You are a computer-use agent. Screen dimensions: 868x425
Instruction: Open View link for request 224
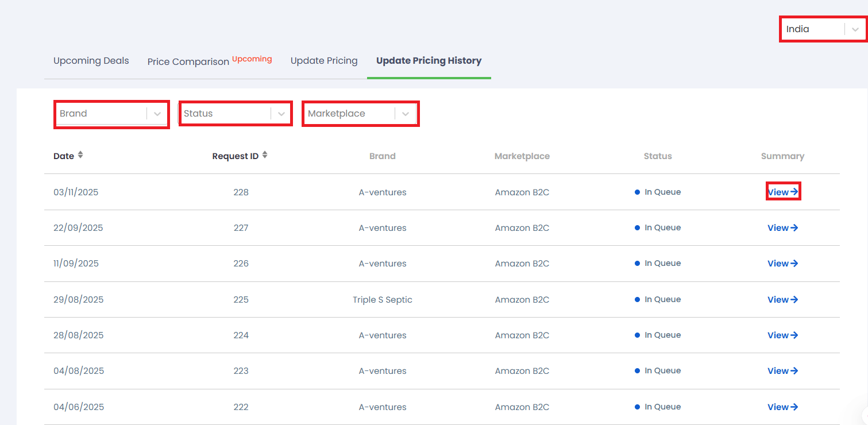[782, 335]
